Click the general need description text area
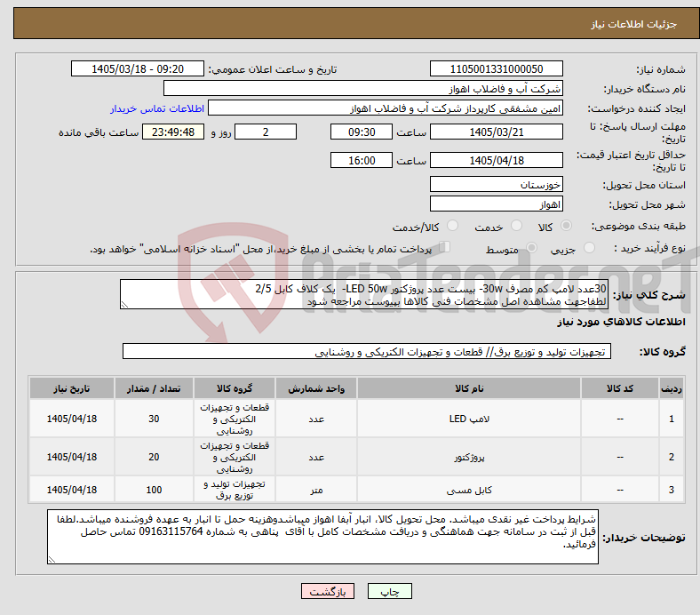The image size is (700, 615). click(364, 294)
